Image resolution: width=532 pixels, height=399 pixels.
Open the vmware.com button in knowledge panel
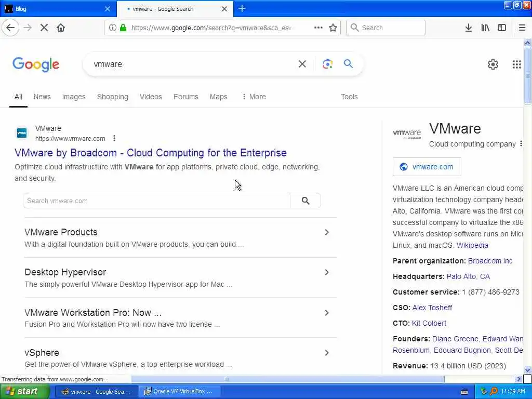tap(427, 167)
